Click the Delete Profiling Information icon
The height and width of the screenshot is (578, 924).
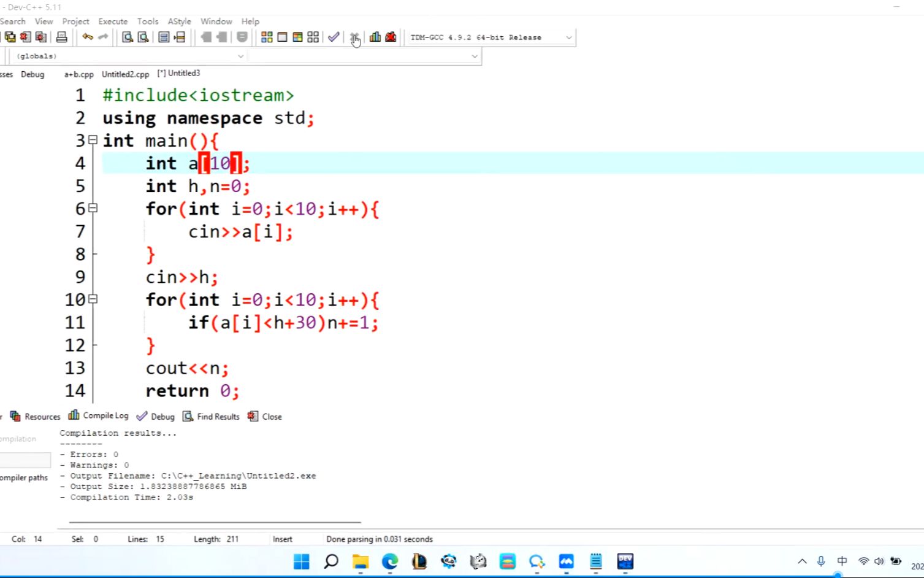click(x=391, y=37)
